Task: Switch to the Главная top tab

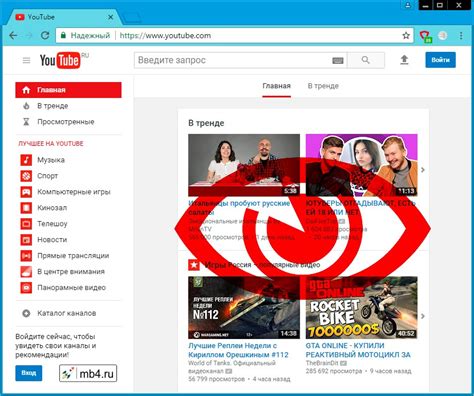Action: [x=276, y=86]
